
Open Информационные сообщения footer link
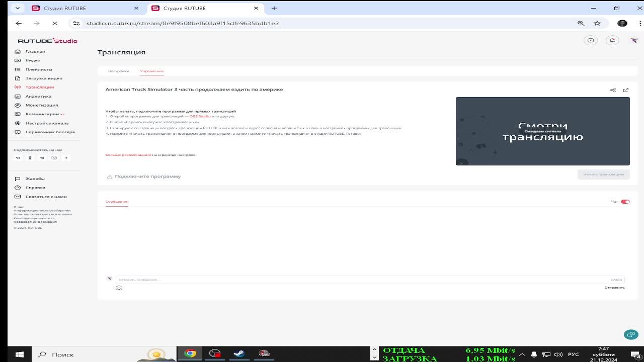[x=42, y=211]
